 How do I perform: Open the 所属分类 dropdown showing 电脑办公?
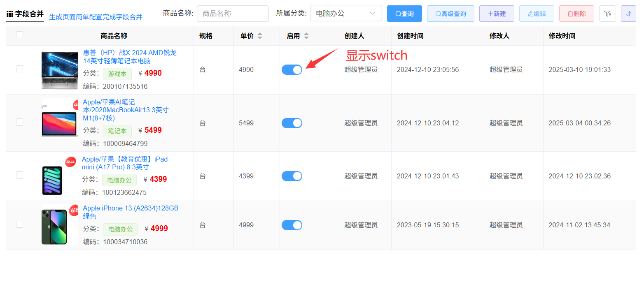pos(346,14)
